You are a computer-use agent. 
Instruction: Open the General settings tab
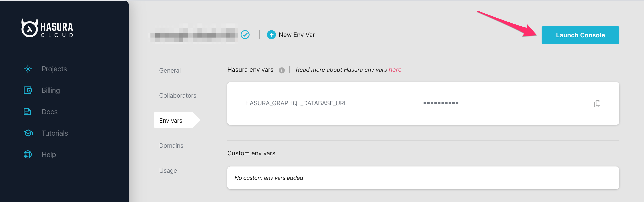pos(170,70)
